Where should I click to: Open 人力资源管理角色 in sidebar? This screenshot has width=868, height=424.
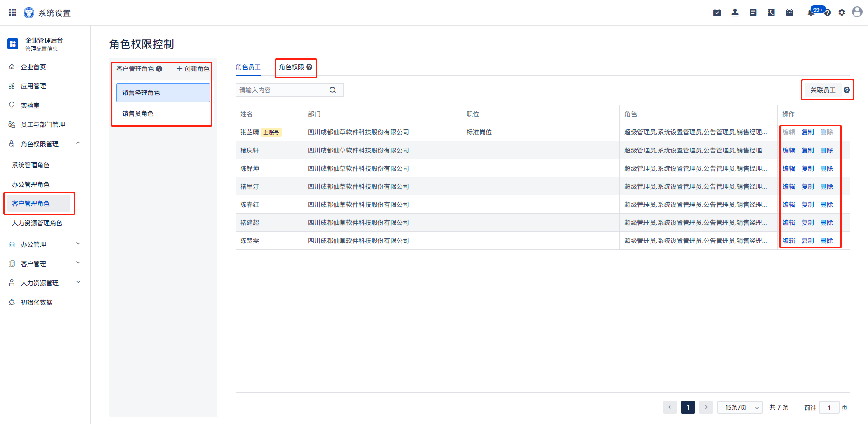tap(37, 223)
